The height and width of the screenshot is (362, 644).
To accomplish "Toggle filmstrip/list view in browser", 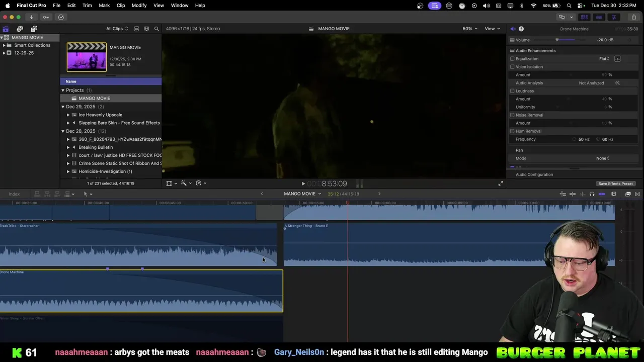I will [146, 29].
